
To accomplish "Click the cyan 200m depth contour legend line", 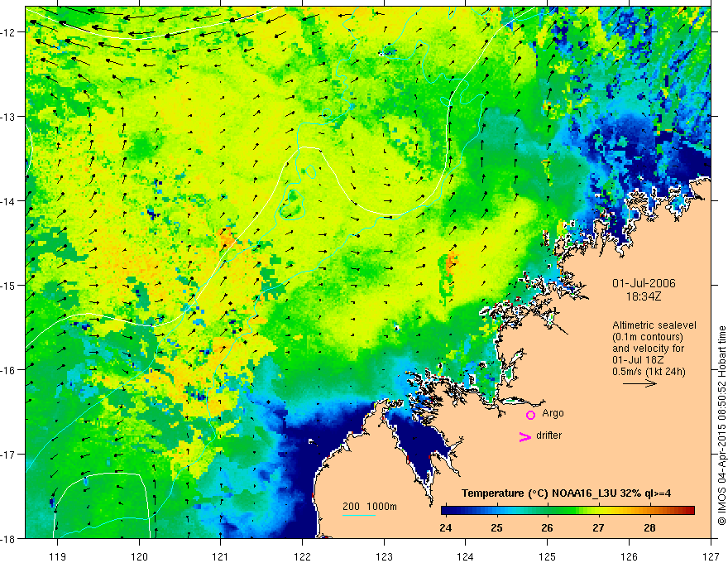I will pyautogui.click(x=359, y=515).
